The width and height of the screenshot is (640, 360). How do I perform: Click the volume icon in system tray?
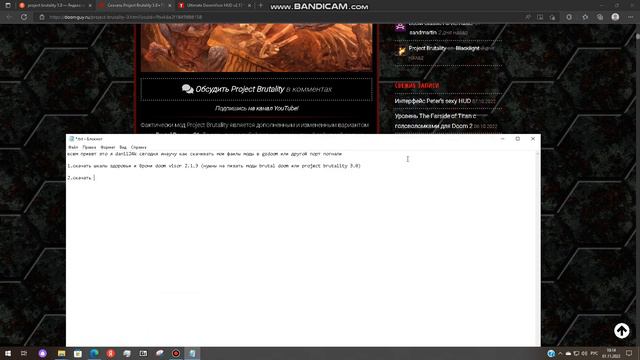584,353
